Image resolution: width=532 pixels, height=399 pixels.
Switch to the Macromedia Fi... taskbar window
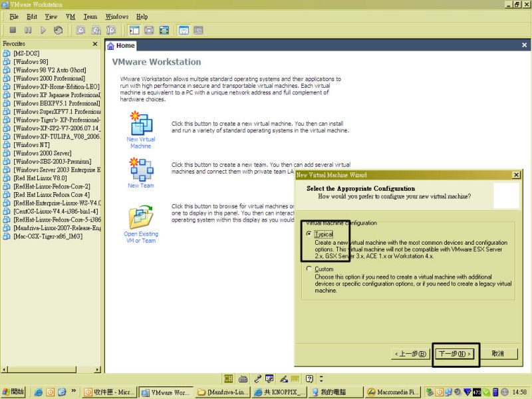(x=393, y=392)
